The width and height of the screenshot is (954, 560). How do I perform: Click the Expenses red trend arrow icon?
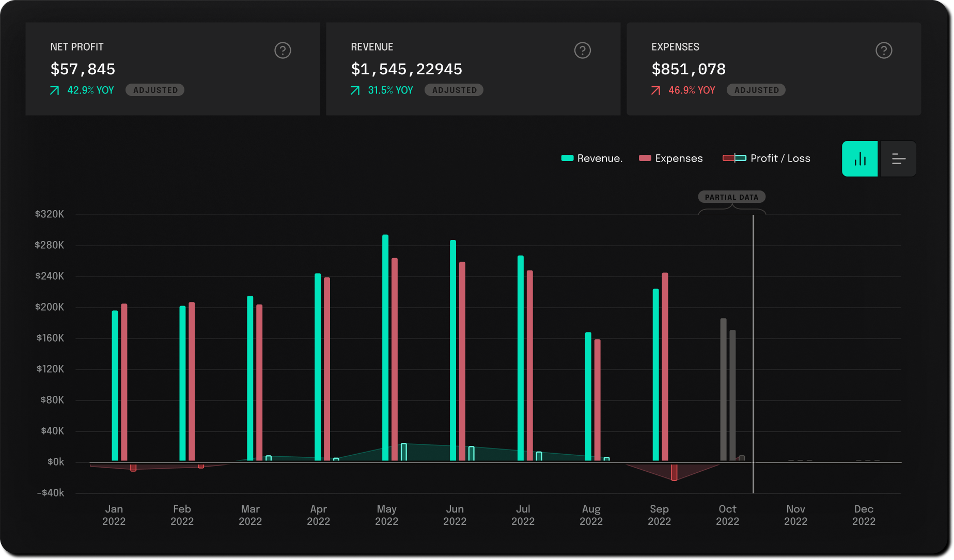coord(655,91)
